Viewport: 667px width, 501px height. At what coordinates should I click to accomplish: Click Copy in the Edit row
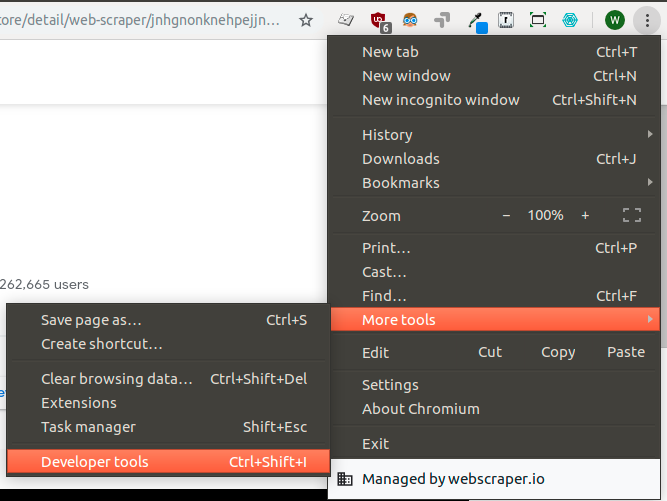pos(558,352)
